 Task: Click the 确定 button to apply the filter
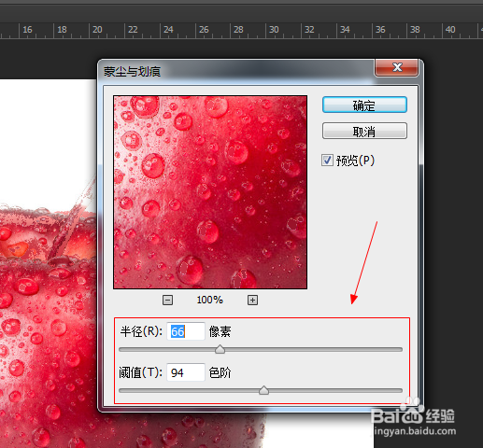(x=364, y=105)
